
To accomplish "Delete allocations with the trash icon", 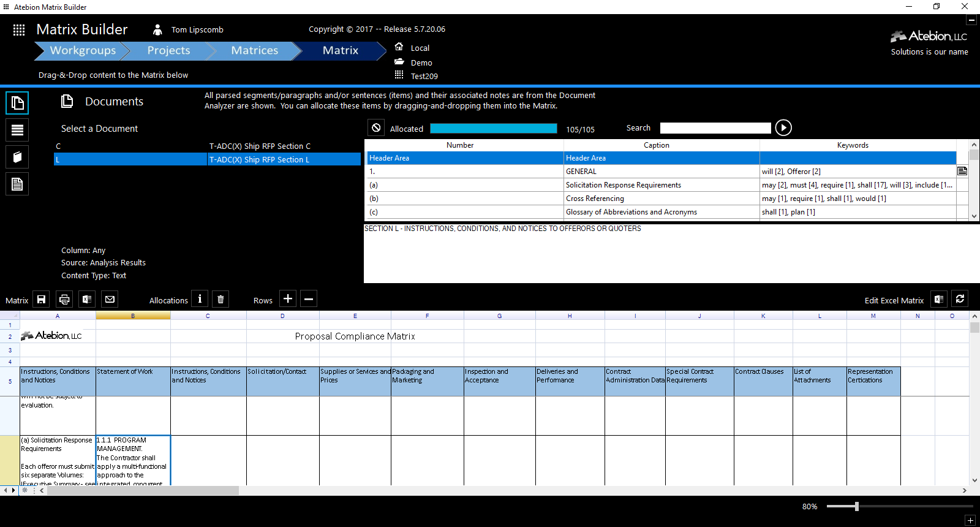I will pyautogui.click(x=221, y=299).
